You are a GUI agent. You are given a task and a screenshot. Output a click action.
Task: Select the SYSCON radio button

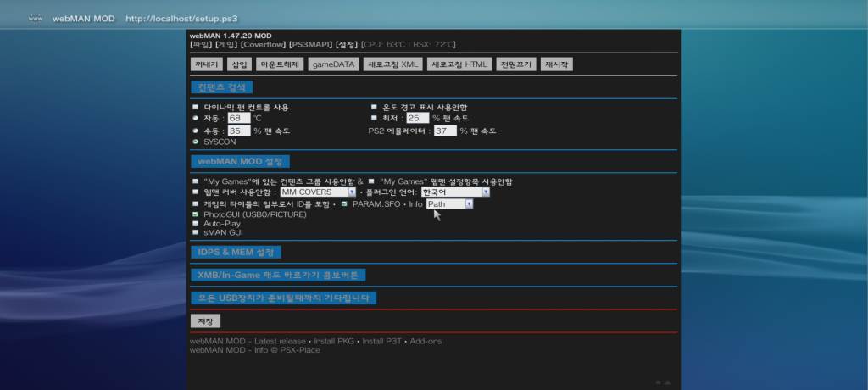point(195,142)
